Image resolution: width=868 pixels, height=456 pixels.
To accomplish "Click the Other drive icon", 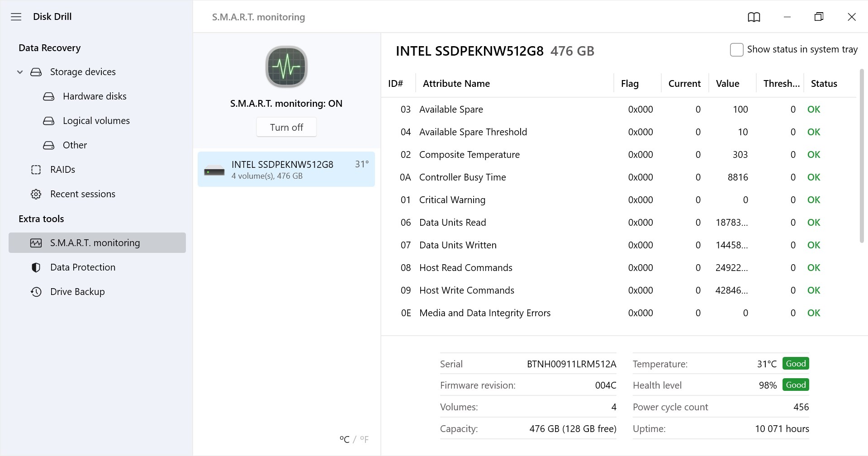I will (49, 145).
